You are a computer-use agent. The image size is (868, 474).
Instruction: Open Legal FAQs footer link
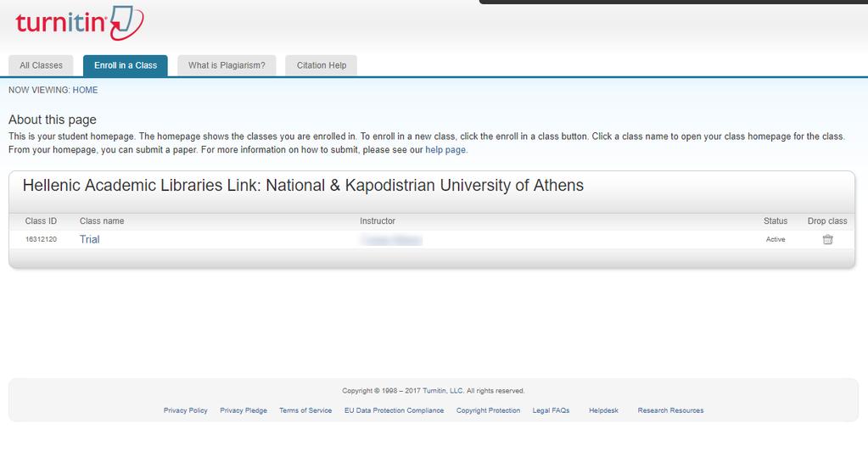551,410
